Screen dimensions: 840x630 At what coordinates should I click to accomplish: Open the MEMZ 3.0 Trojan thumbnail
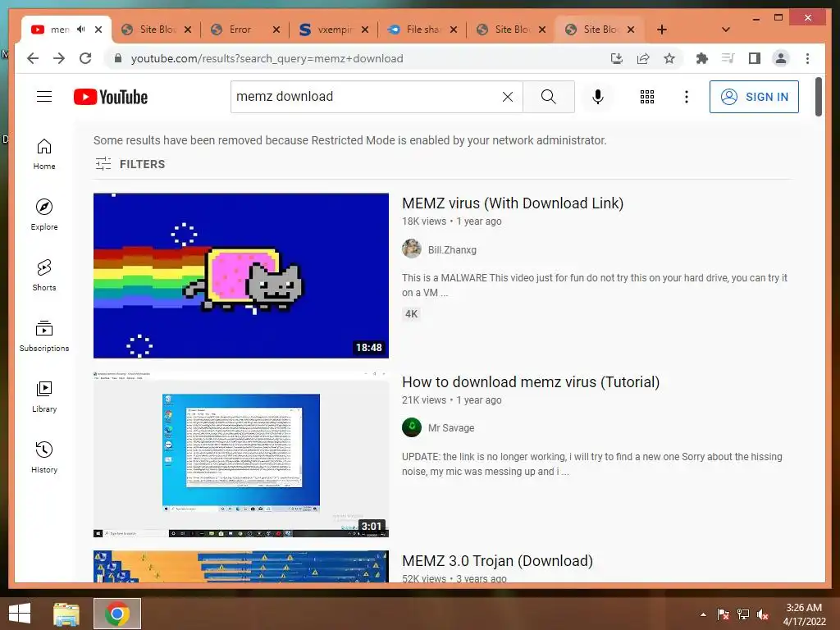(241, 567)
